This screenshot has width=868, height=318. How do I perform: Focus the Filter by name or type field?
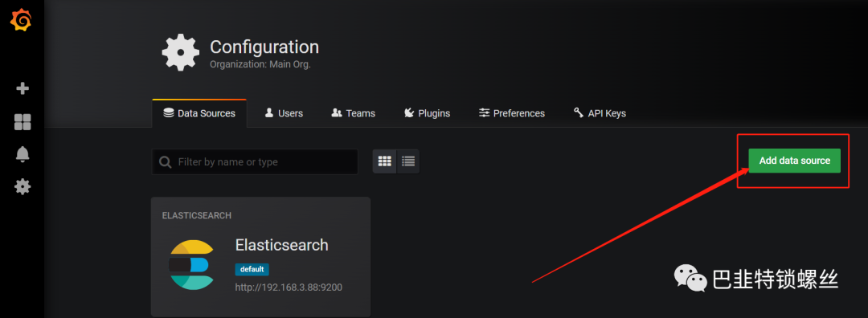click(255, 162)
